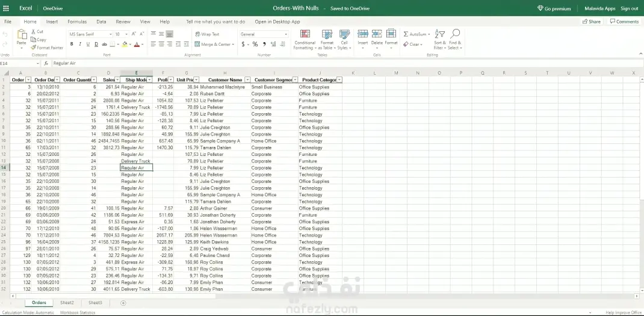This screenshot has height=316, width=644.
Task: Collapse the ribbon
Action: point(641,54)
